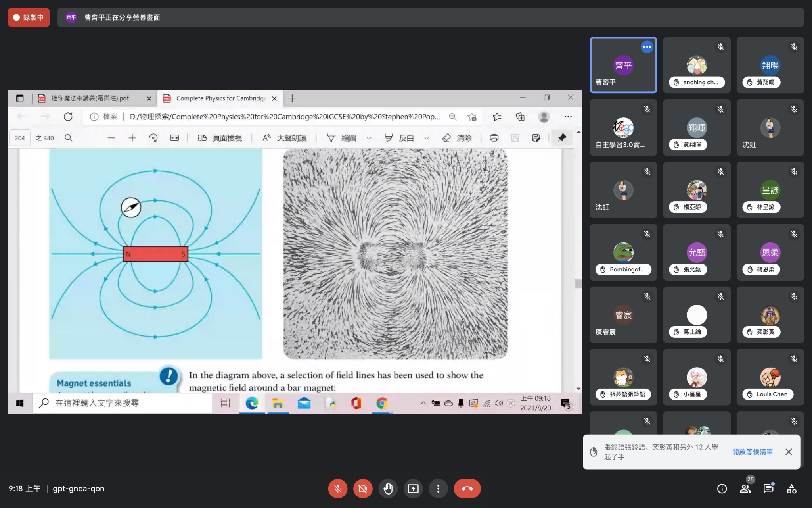
Task: Open more options menu in call controls
Action: click(x=438, y=489)
